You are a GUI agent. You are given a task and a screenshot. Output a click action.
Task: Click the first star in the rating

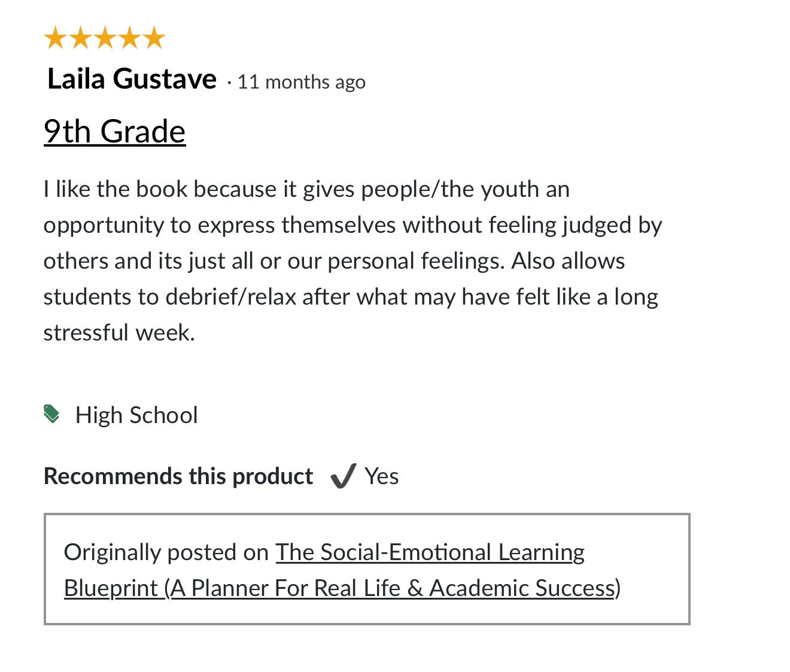56,38
